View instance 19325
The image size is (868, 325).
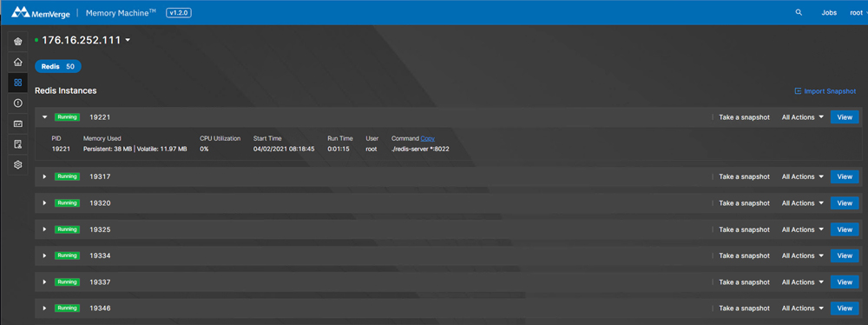845,229
